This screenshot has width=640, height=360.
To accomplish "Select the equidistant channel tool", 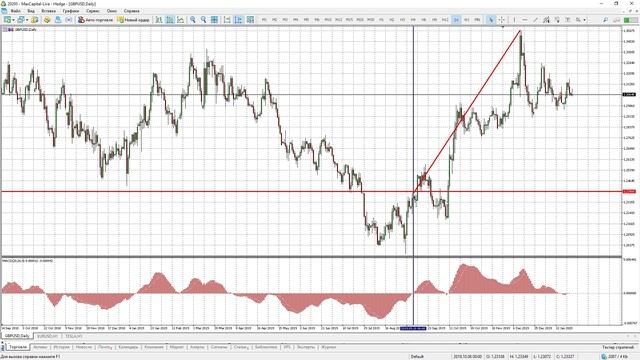I will pos(546,20).
